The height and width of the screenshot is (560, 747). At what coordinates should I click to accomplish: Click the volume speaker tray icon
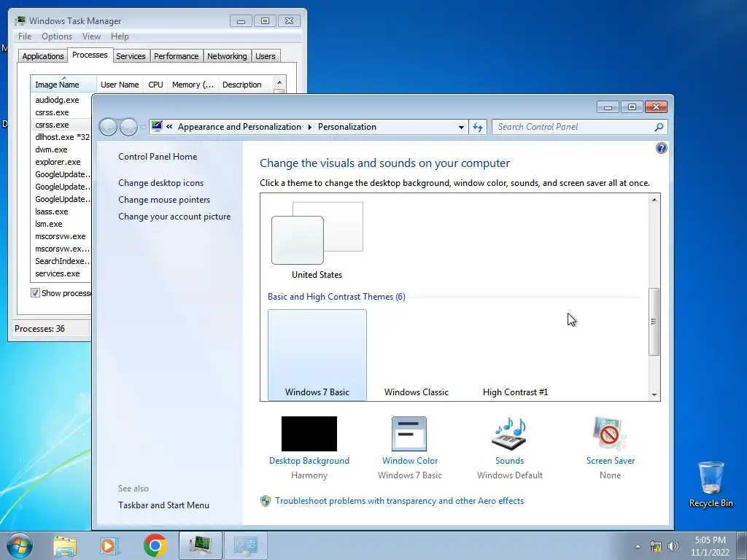click(673, 546)
